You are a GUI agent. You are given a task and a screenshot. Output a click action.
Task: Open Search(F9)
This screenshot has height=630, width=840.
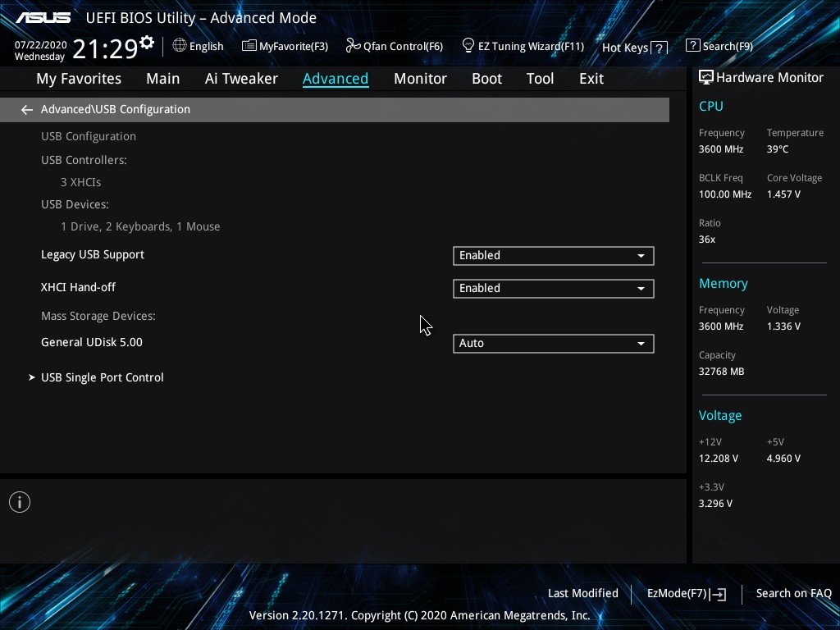(x=719, y=47)
